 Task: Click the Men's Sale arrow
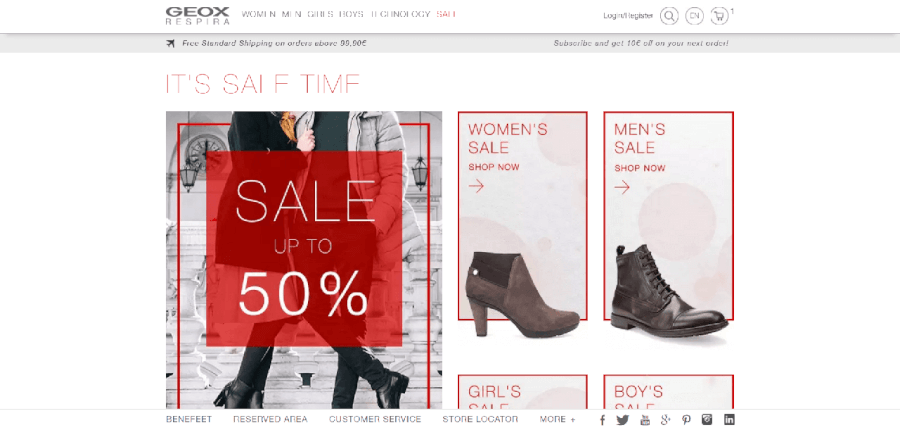pyautogui.click(x=622, y=187)
